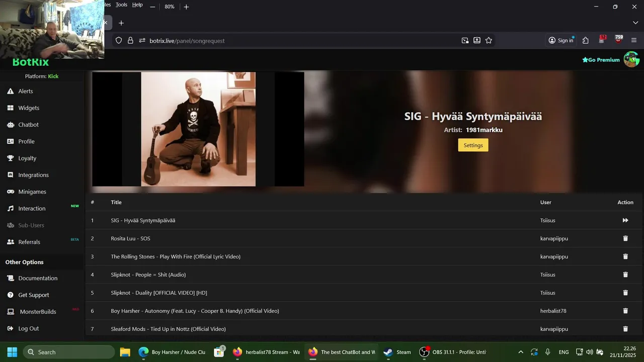
Task: Select the Title column header
Action: (x=116, y=202)
